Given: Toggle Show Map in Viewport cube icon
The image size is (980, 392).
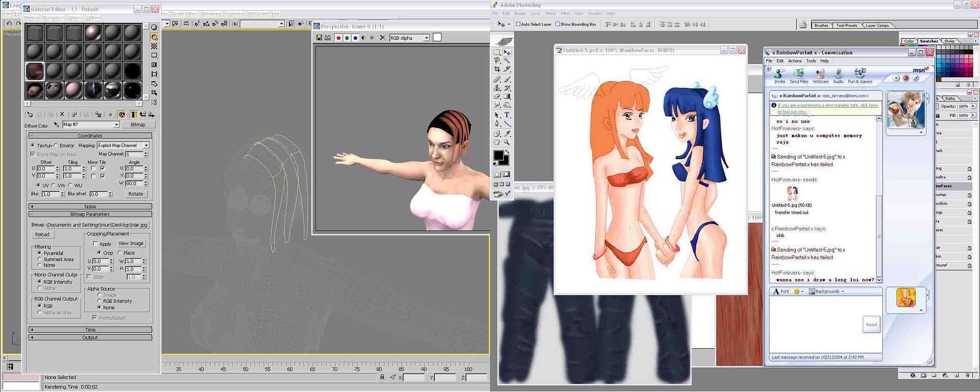Looking at the screenshot, I should click(121, 115).
